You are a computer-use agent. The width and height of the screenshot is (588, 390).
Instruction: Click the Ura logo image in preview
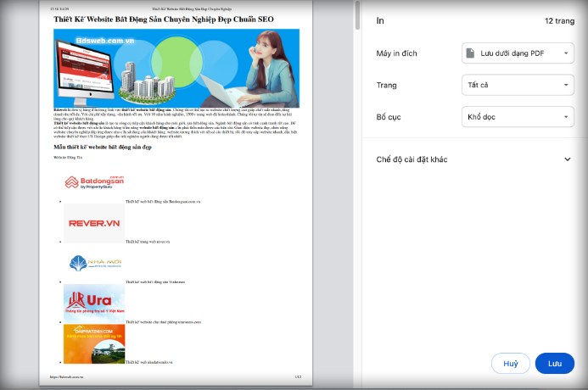coord(94,304)
